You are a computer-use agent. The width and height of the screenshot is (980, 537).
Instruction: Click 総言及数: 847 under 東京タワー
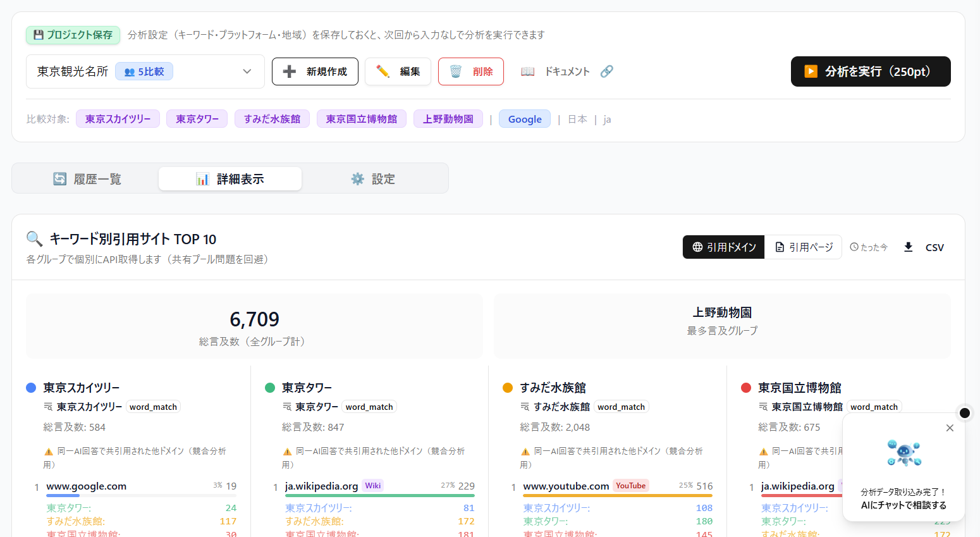tap(313, 428)
